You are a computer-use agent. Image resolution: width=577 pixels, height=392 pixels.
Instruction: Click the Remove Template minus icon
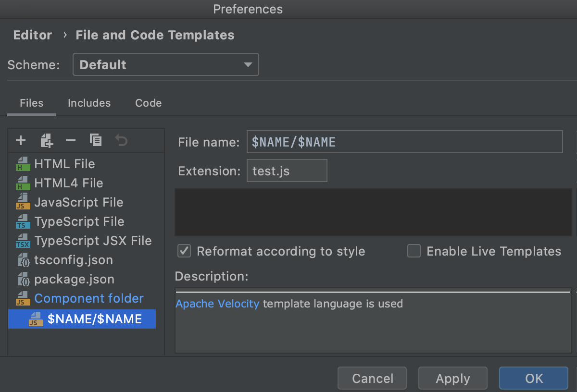pyautogui.click(x=71, y=140)
